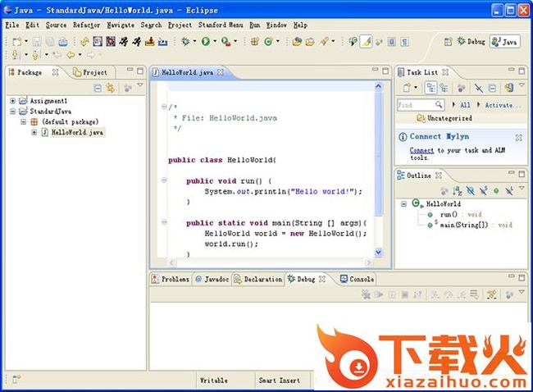Screen dimensions: 533x392
Task: Collapse HelloWorld class in Outline
Action: (x=403, y=204)
